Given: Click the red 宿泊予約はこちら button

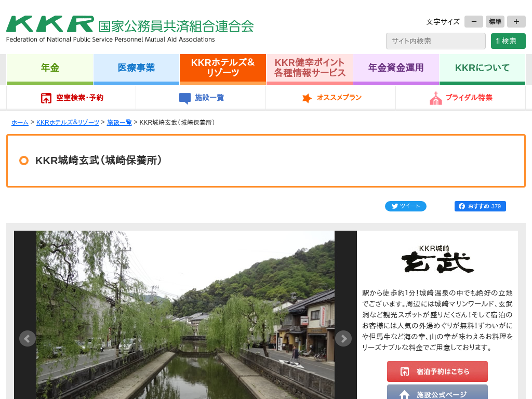Looking at the screenshot, I should 437,371.
